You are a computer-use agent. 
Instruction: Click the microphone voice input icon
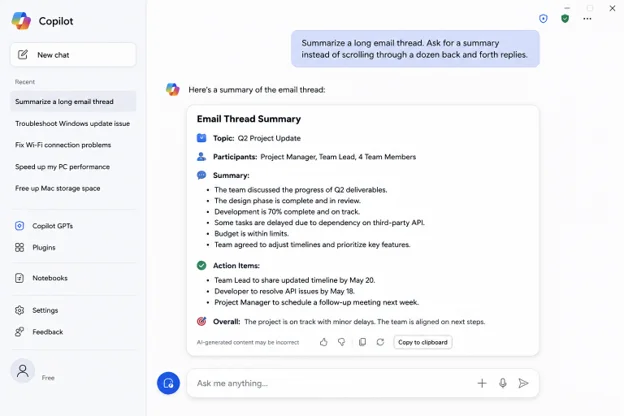click(503, 383)
